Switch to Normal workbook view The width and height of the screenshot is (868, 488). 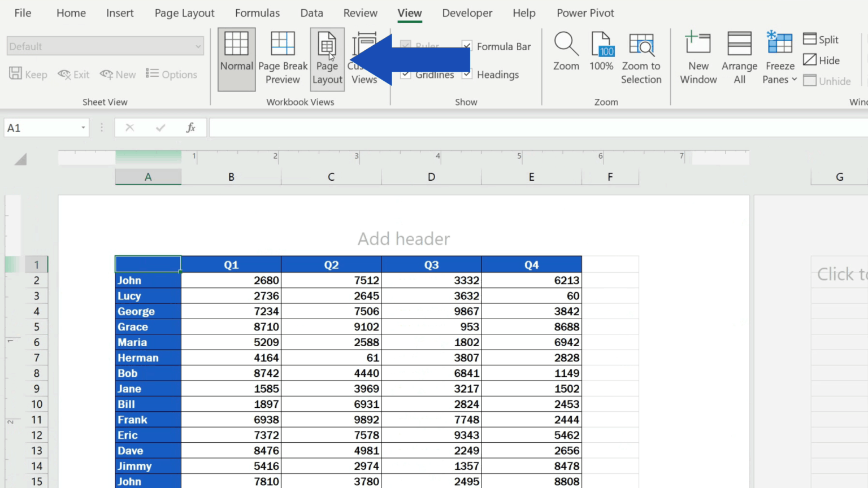(236, 58)
